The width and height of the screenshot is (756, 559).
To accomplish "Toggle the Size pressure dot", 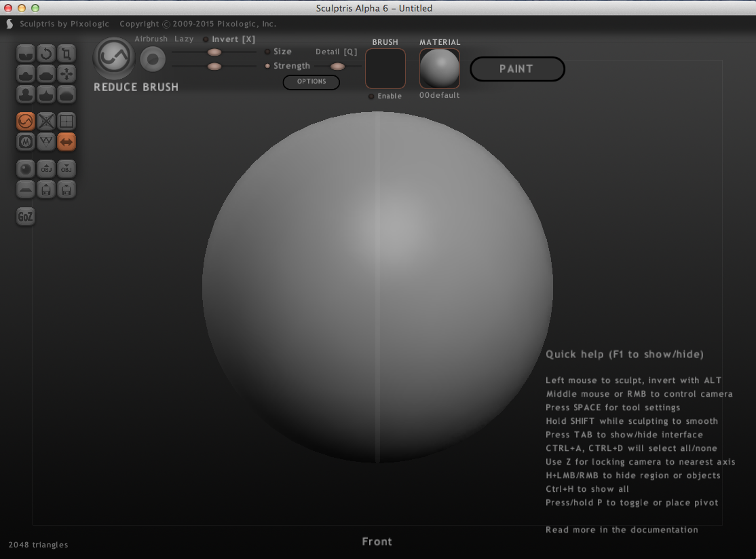I will [x=267, y=52].
